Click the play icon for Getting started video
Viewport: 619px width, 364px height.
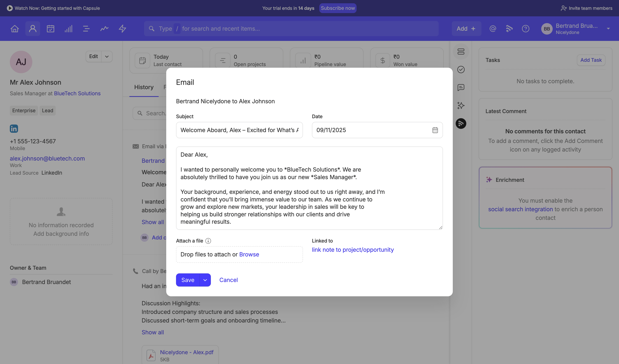[x=10, y=8]
